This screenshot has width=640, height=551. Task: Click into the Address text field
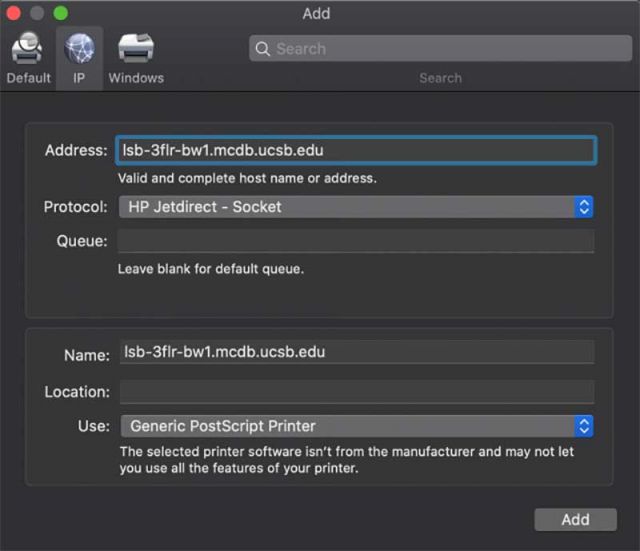(356, 151)
